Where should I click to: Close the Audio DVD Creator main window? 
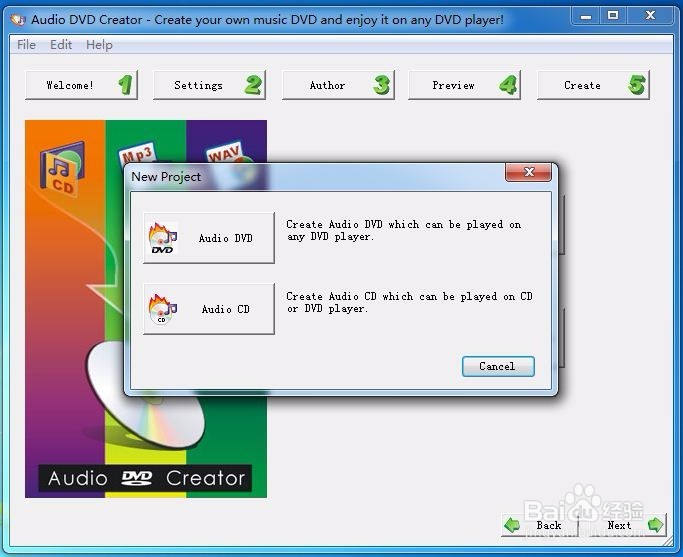pos(650,16)
